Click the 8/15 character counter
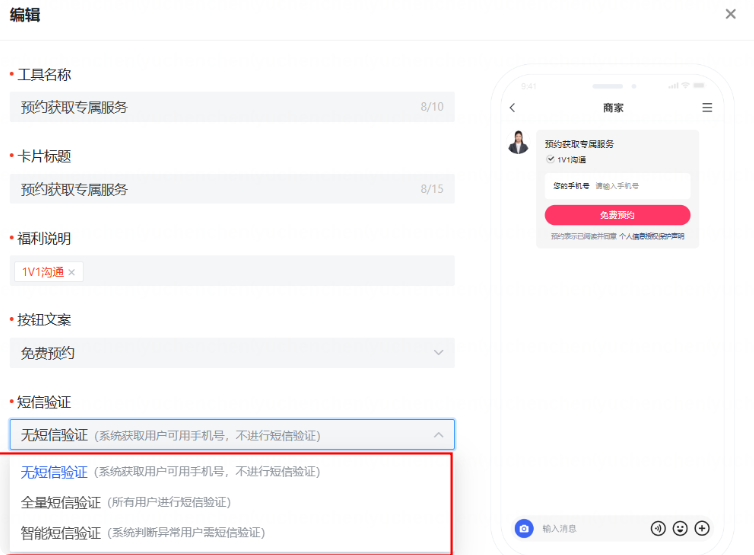754x555 pixels. (x=432, y=189)
